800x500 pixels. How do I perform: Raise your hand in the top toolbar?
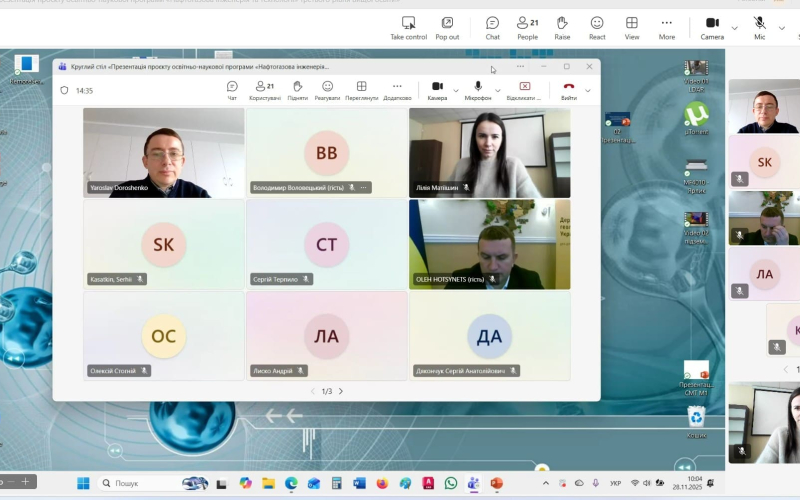[562, 27]
